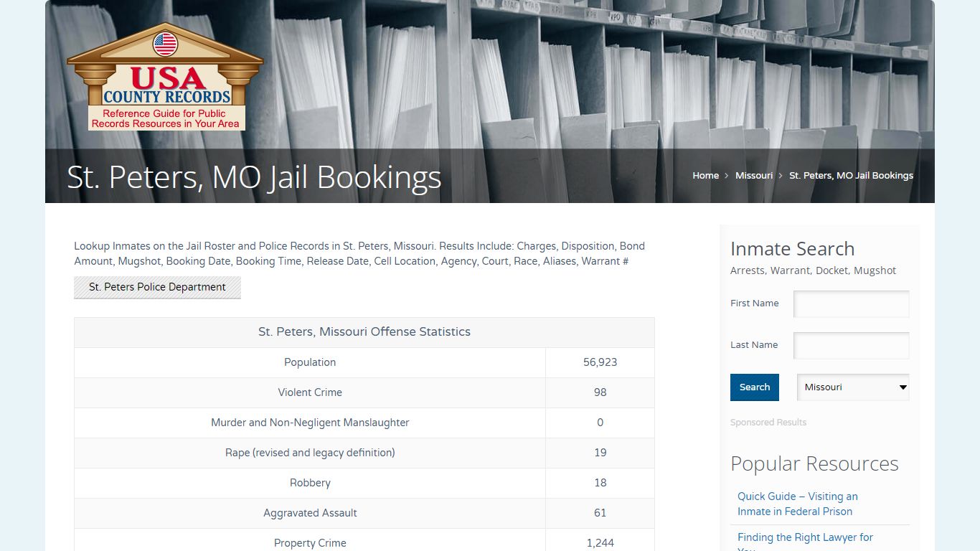Select the Property Crime value 1,244
Viewport: 980px width, 551px height.
(600, 543)
